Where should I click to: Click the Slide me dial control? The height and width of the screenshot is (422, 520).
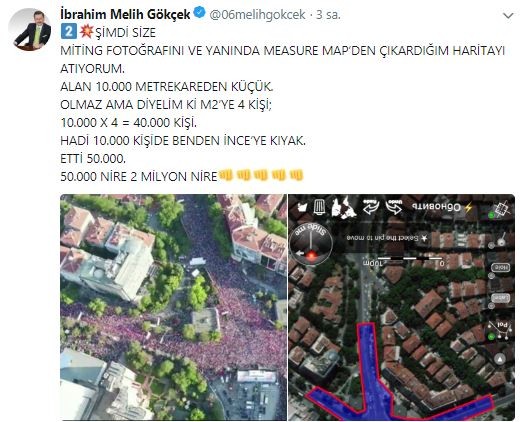(x=311, y=245)
